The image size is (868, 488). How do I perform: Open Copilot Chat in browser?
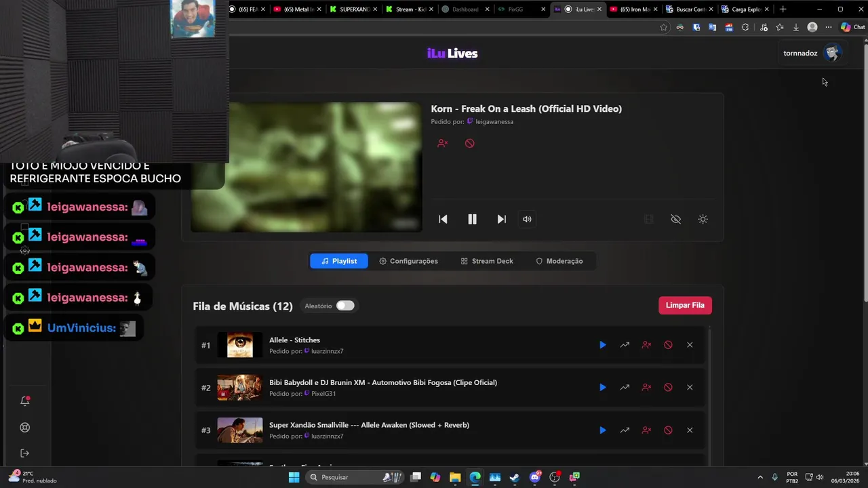coord(853,27)
